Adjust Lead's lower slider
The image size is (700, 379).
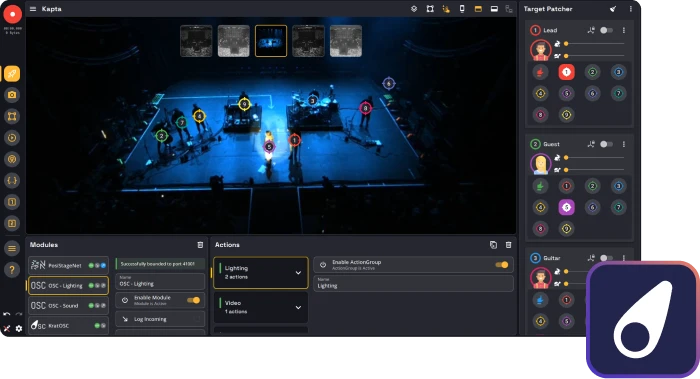click(x=594, y=56)
